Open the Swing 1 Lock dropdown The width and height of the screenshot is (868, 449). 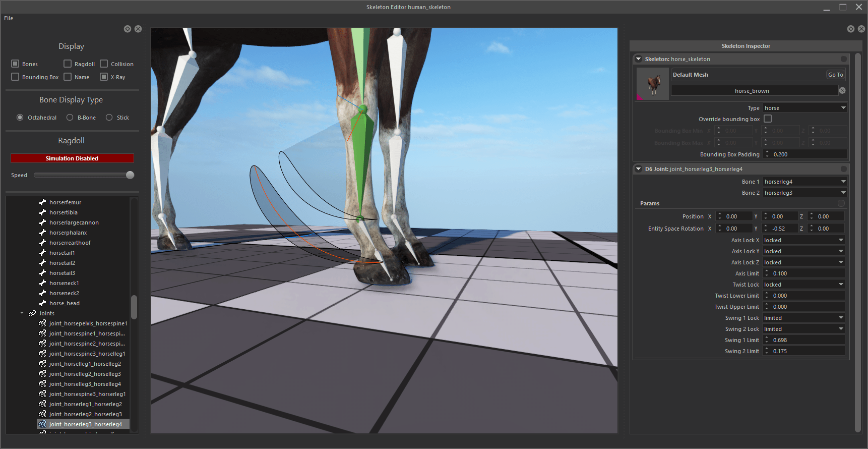[803, 318]
